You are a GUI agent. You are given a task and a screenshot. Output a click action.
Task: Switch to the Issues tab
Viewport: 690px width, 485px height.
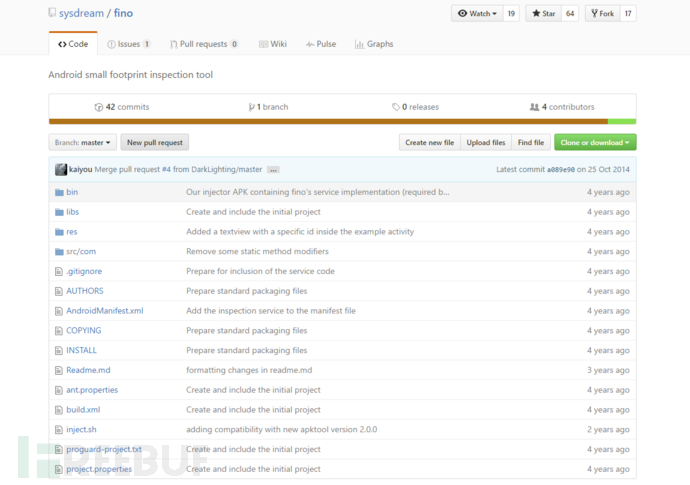pos(129,44)
